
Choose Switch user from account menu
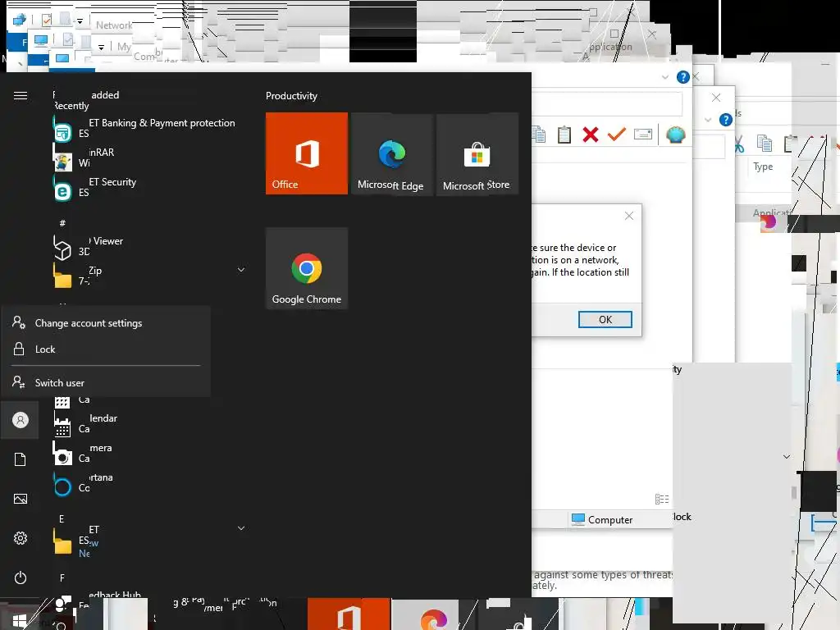click(x=106, y=382)
